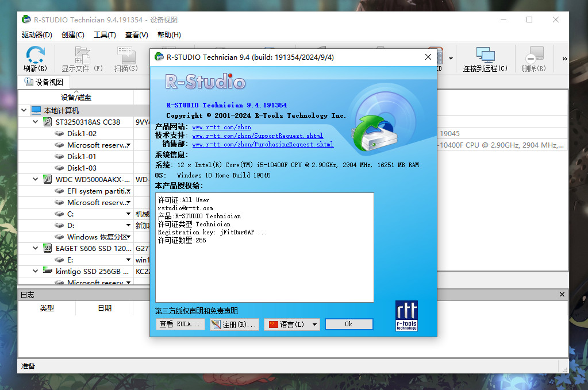Click the 准备 status bar text
588x390 pixels.
coord(28,366)
